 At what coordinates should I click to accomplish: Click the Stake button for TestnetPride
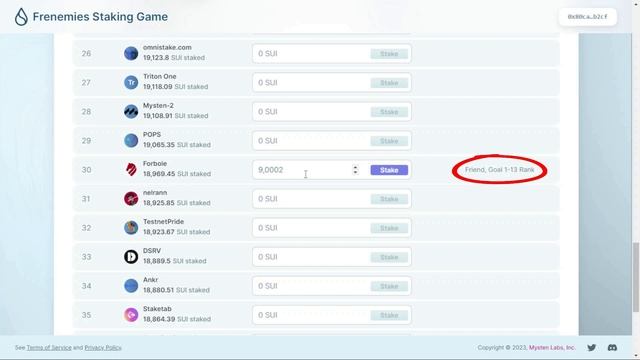click(x=389, y=228)
